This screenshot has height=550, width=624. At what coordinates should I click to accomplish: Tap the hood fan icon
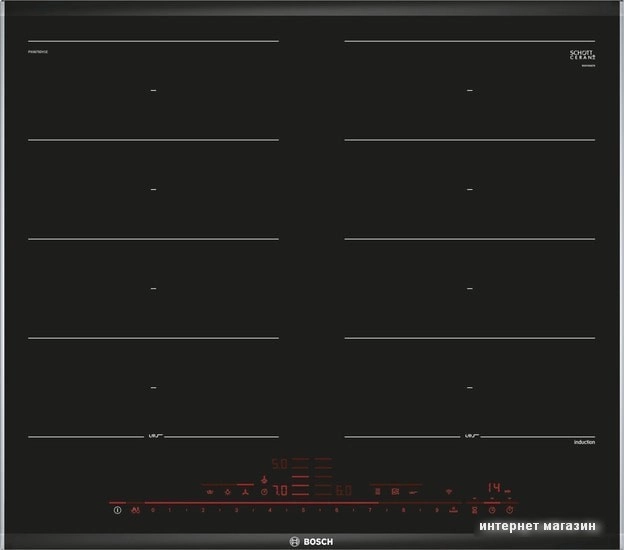[x=246, y=492]
